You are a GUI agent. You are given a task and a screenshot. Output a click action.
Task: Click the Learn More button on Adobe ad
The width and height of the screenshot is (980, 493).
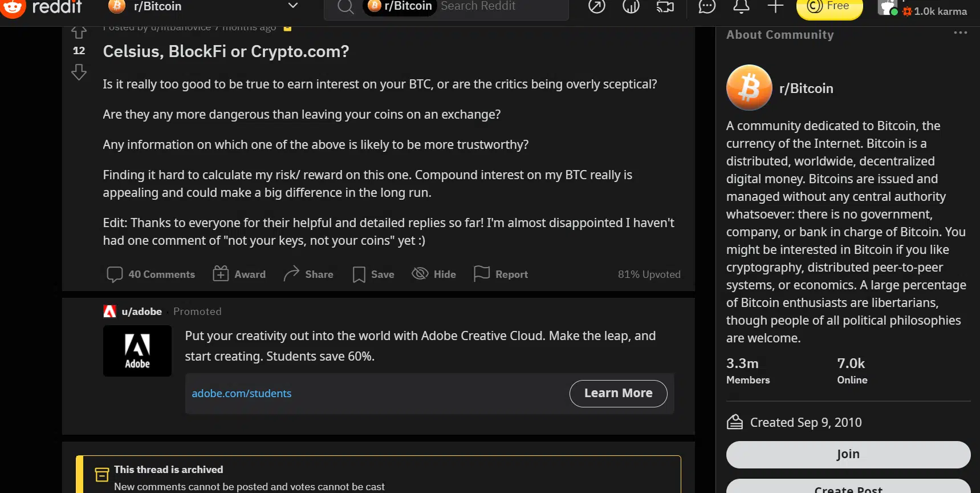point(618,393)
